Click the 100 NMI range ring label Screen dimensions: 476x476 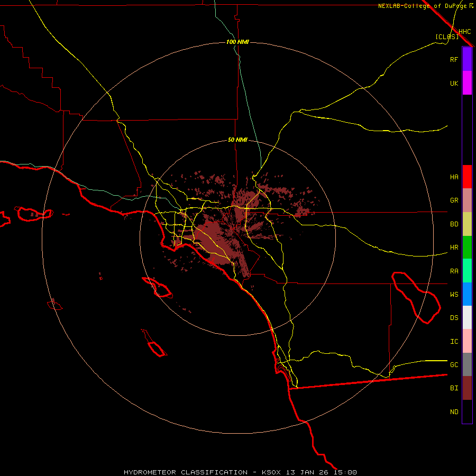(237, 42)
